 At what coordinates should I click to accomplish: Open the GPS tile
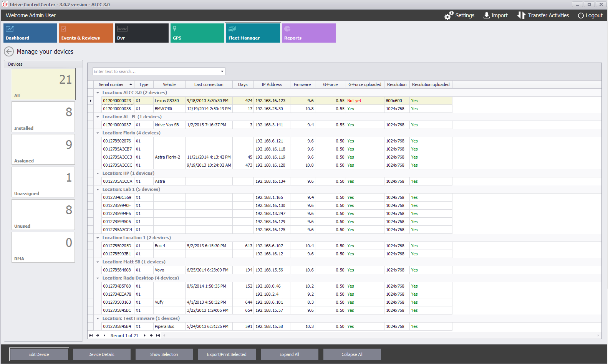[197, 33]
